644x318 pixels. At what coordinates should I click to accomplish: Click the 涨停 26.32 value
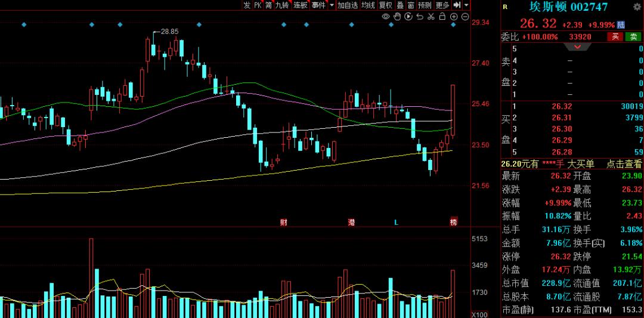562,257
